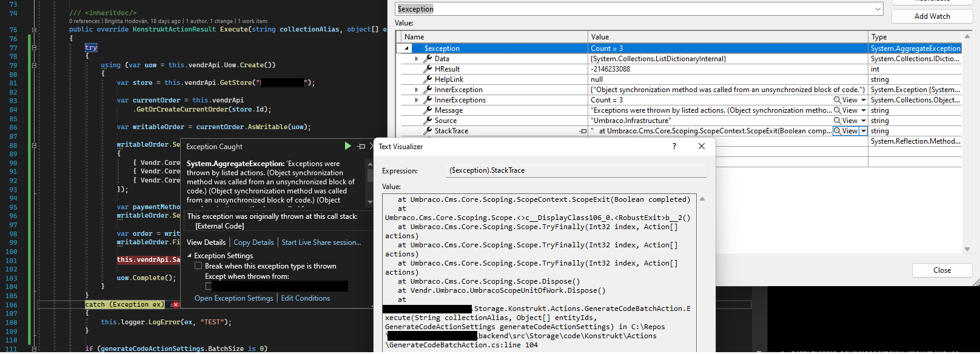980x354 pixels.
Task: Collapse the try block fold at line 77
Action: (x=34, y=47)
